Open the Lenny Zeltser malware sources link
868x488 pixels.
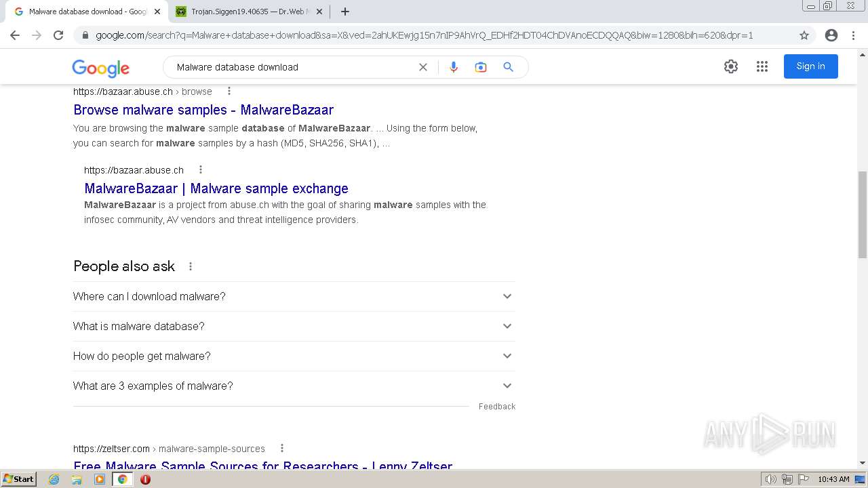pyautogui.click(x=263, y=466)
